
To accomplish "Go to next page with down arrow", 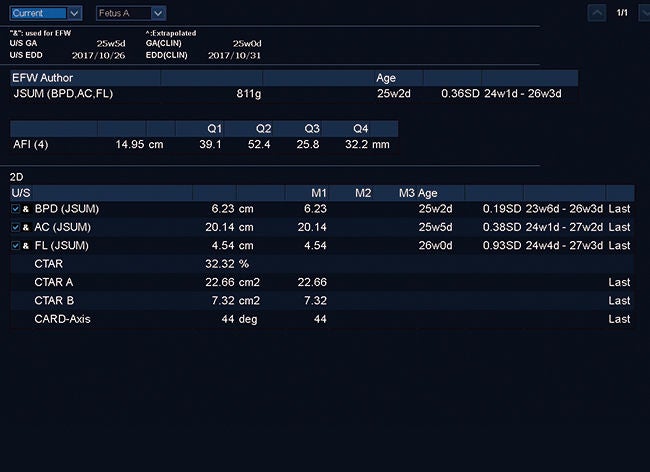I will tap(645, 13).
